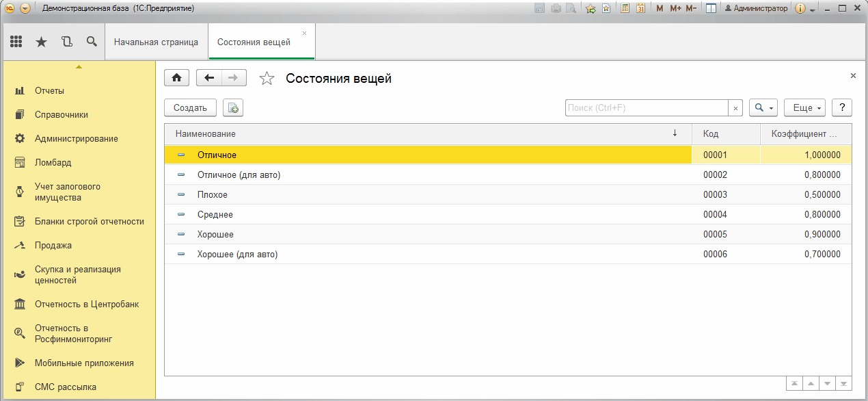The height and width of the screenshot is (401, 868).
Task: Click the M memory button
Action: pos(660,9)
